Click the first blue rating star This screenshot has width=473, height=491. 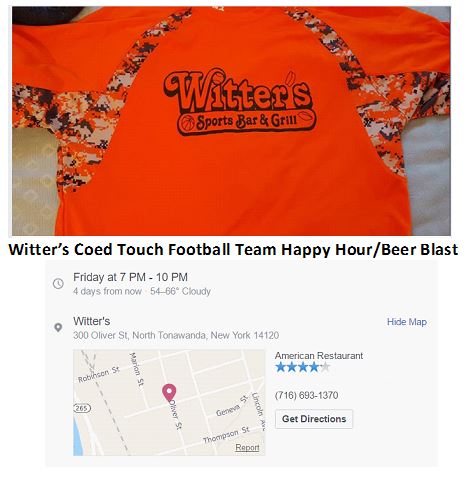[x=281, y=367]
